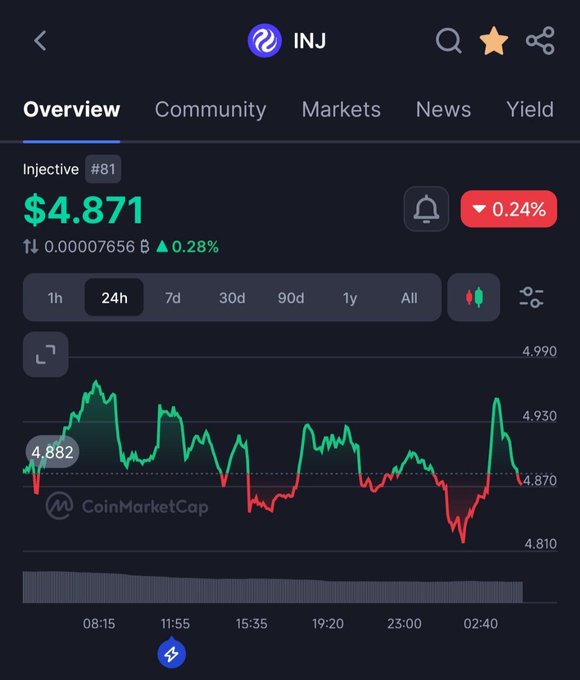Image resolution: width=580 pixels, height=680 pixels.
Task: Select the 1h timeframe
Action: point(55,298)
